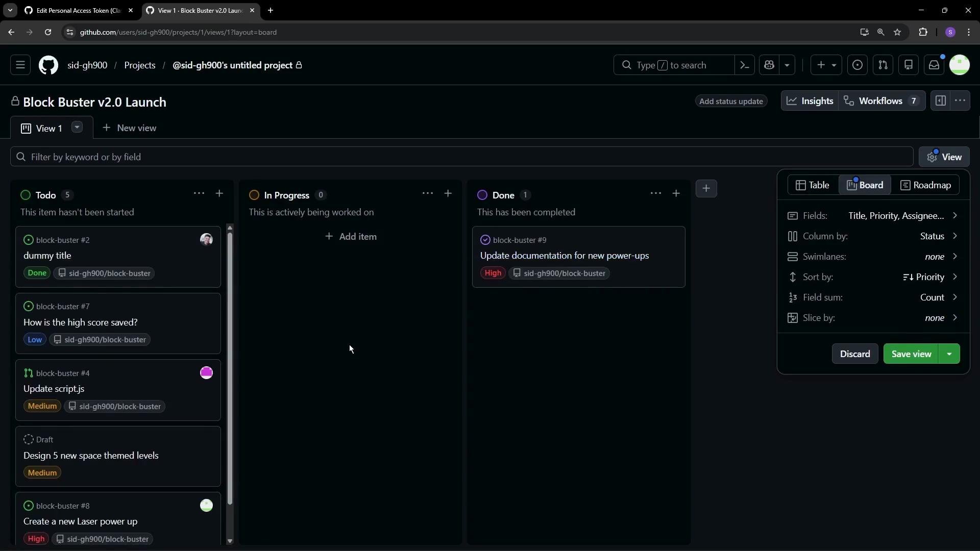
Task: Focus the Filter by keyword field
Action: click(462, 157)
